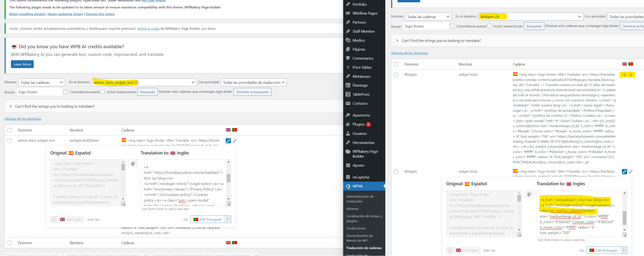Click the Ajustes settings icon

pos(348,165)
